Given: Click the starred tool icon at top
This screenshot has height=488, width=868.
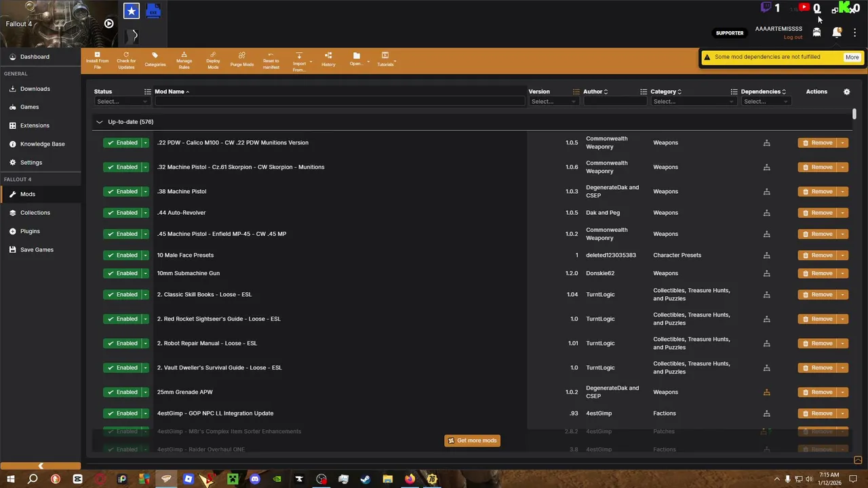Looking at the screenshot, I should (x=132, y=11).
